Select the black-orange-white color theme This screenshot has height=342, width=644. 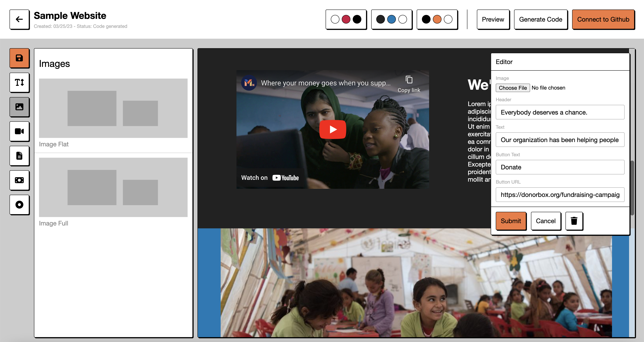437,19
